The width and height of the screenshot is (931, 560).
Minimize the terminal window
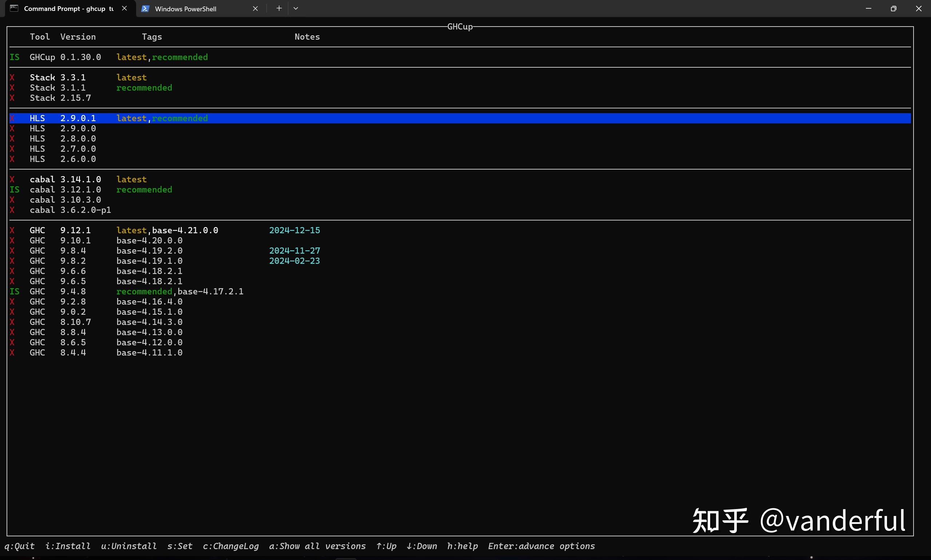[868, 8]
